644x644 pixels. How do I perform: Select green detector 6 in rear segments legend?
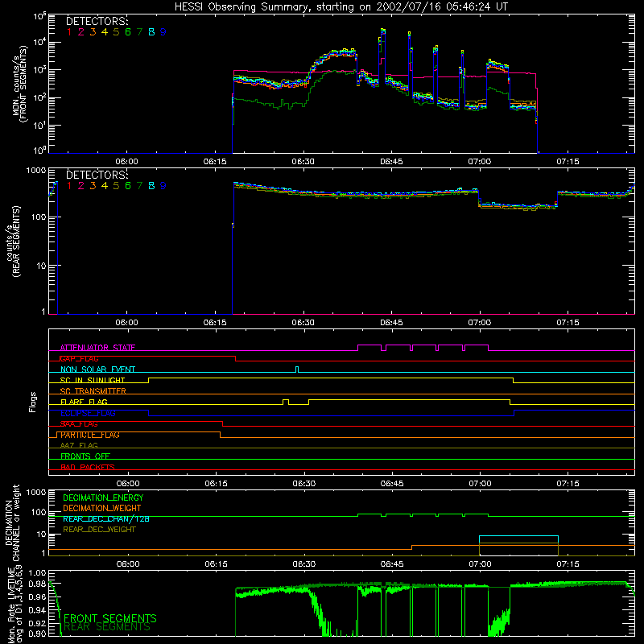(x=128, y=186)
